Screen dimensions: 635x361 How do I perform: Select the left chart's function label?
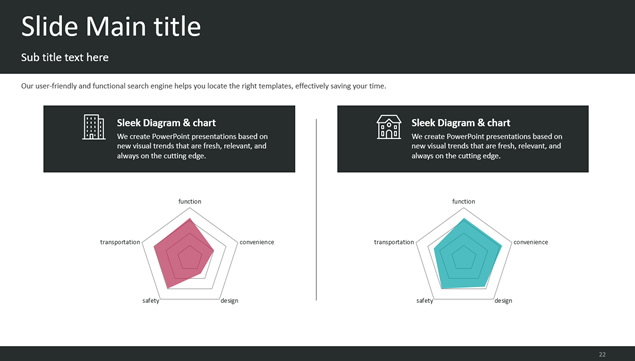190,201
